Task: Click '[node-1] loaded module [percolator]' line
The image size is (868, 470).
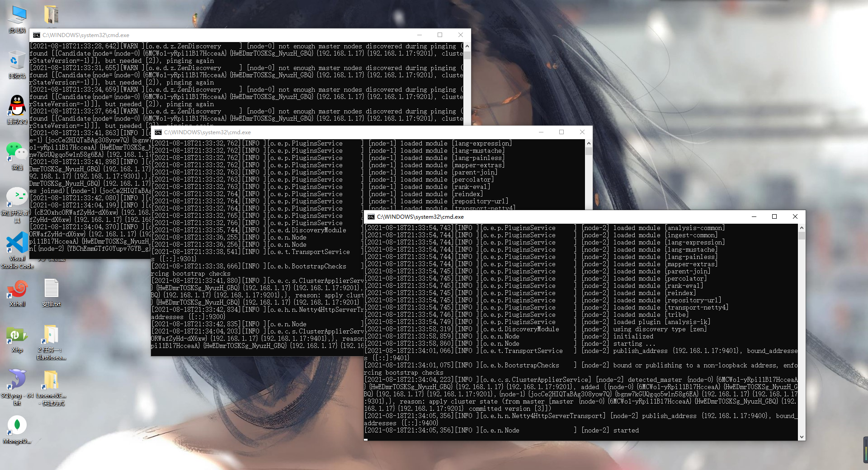Action: tap(323, 180)
